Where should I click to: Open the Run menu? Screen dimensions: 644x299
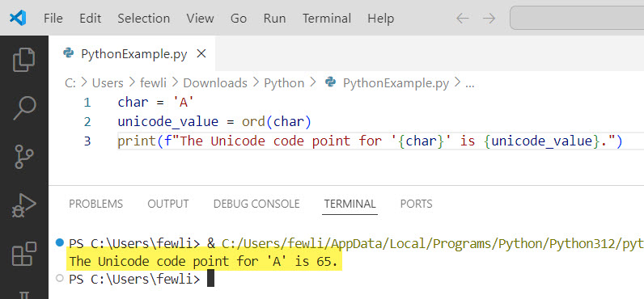275,19
